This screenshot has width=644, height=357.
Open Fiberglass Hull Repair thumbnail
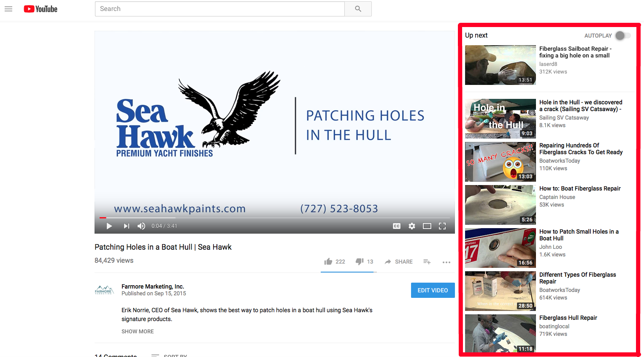[x=501, y=334]
